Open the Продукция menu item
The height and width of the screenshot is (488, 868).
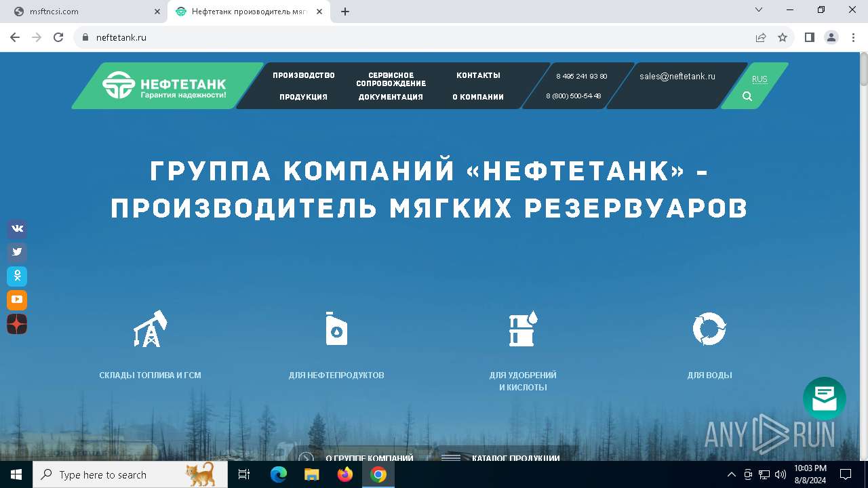[x=303, y=97]
